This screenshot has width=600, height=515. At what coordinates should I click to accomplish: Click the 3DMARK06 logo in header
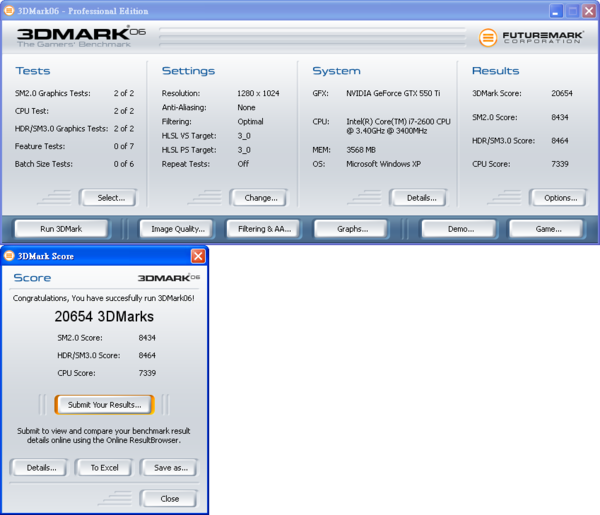81,37
